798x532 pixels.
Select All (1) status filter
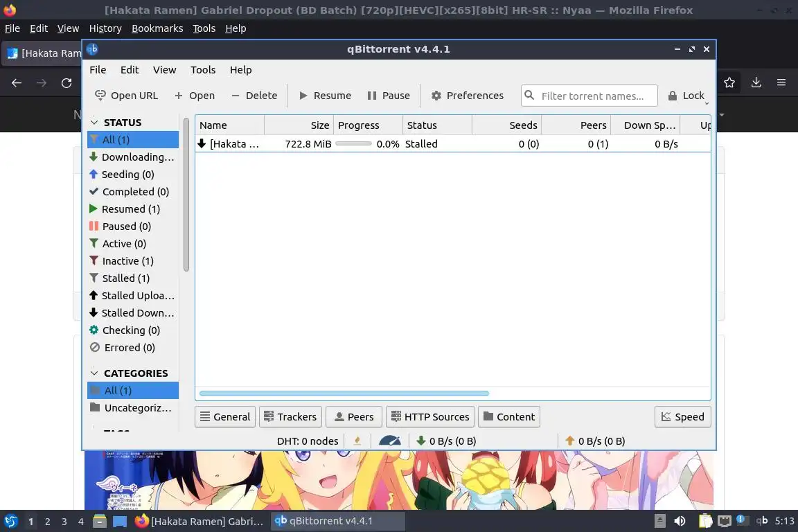point(133,139)
